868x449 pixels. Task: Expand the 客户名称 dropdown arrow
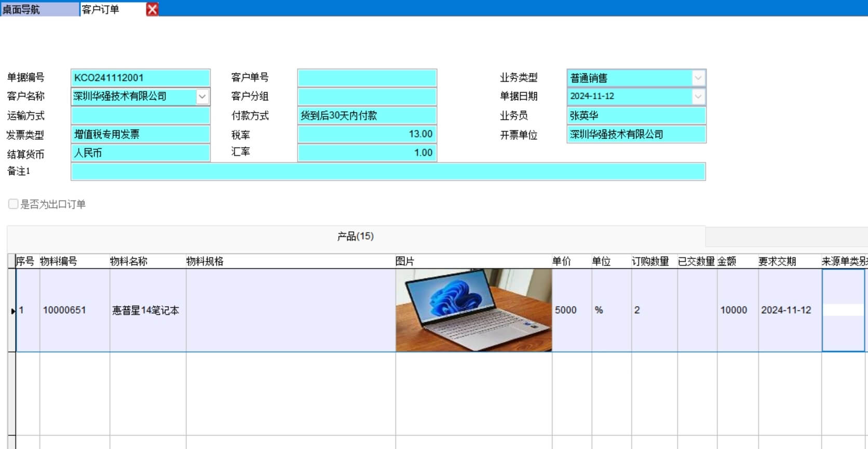point(202,97)
